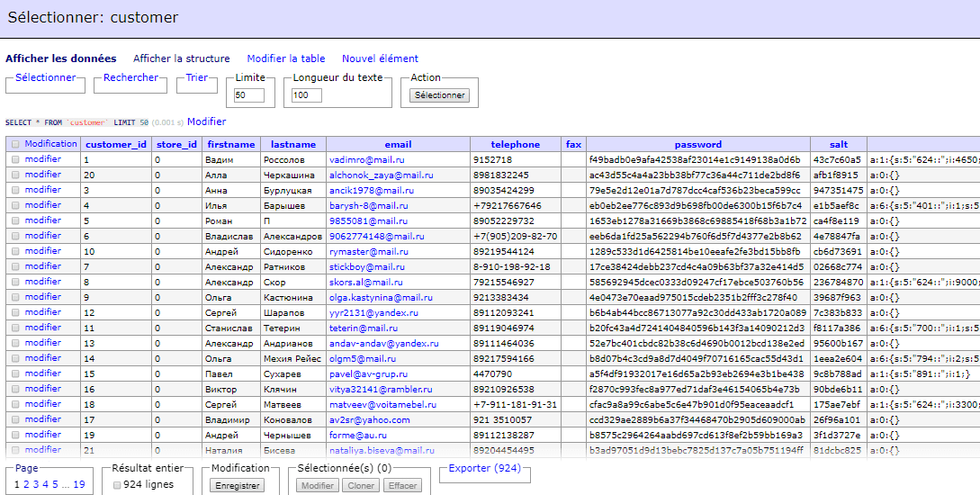The height and width of the screenshot is (495, 980).
Task: Open the Afficher la structure tab
Action: pos(181,58)
